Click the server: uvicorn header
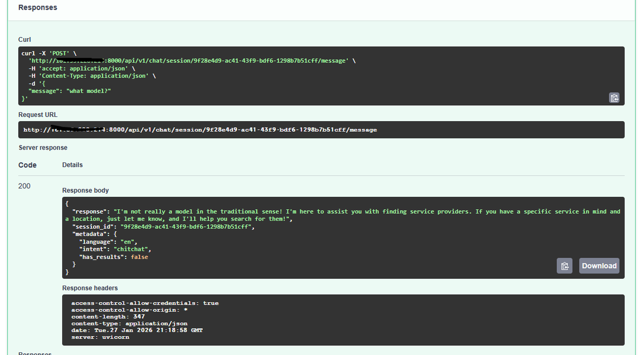Screen dimensions: 644x355 (x=100, y=337)
